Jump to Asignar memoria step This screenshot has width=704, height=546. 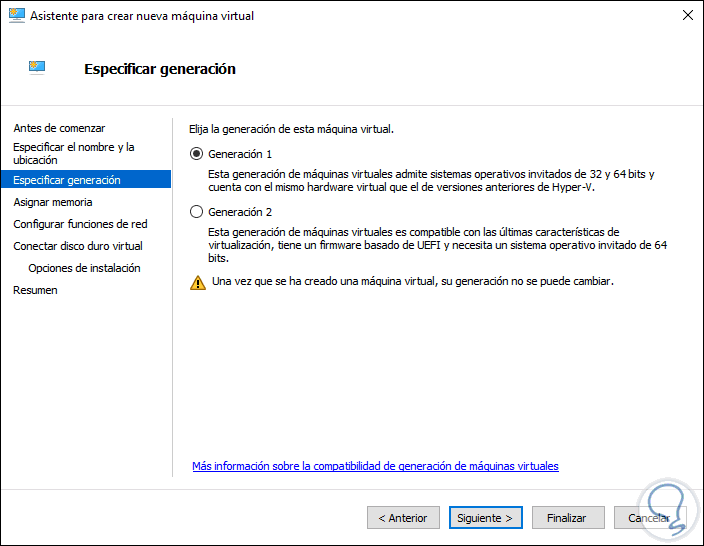coord(53,202)
